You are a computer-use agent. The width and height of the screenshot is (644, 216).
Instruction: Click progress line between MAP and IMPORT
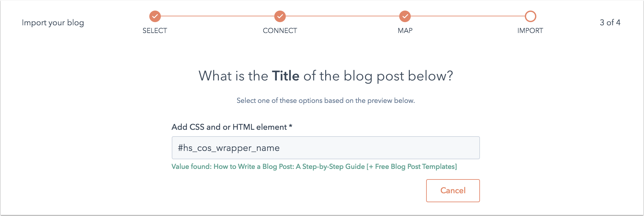tap(468, 16)
